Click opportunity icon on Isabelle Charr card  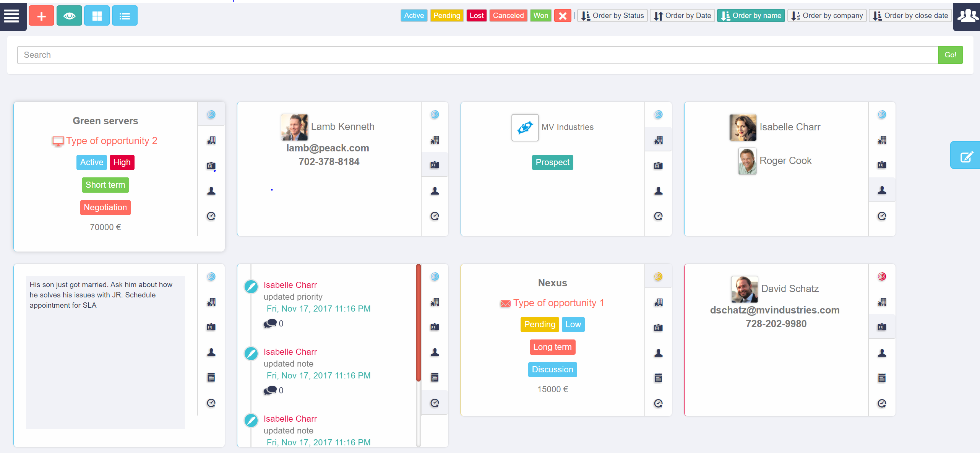pyautogui.click(x=882, y=114)
